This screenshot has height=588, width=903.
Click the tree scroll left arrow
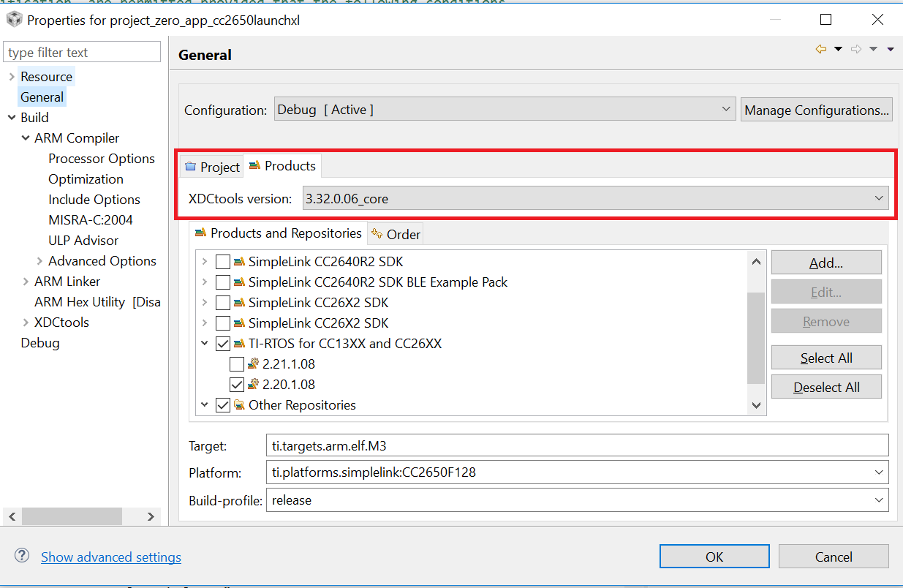click(x=12, y=516)
